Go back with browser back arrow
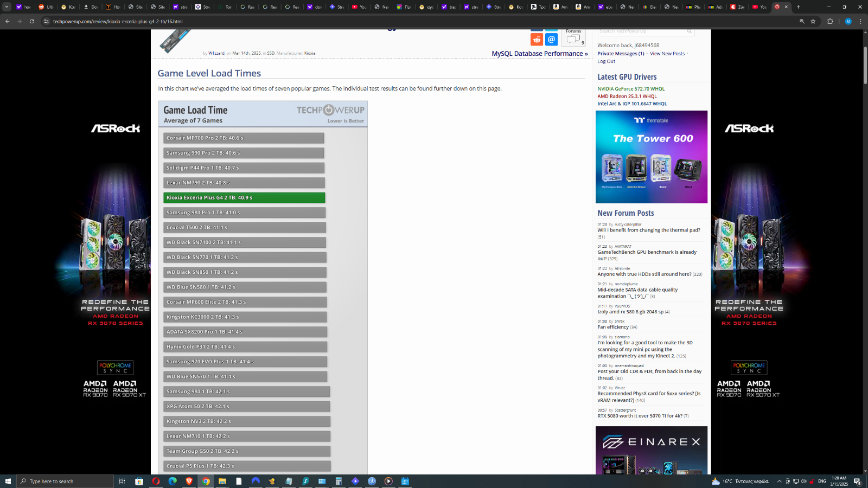Image resolution: width=868 pixels, height=488 pixels. 7,21
